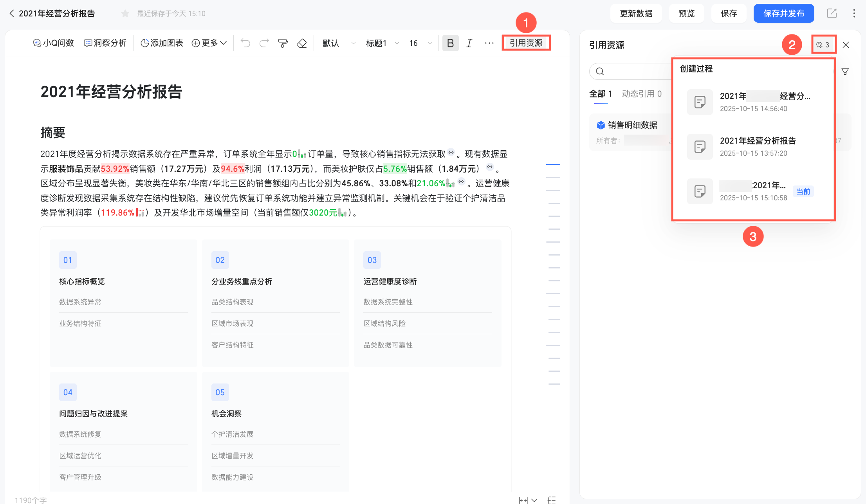Open the 默认 font dropdown
This screenshot has width=866, height=504.
pyautogui.click(x=338, y=43)
